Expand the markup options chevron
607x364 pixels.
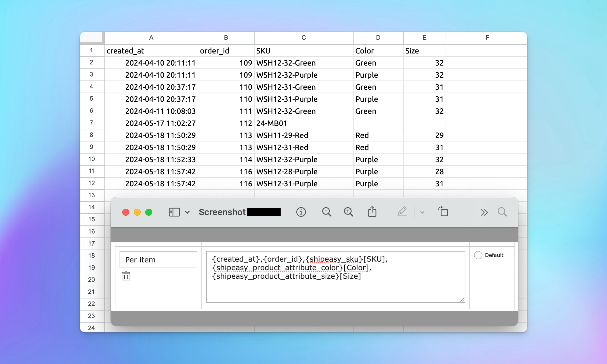422,212
